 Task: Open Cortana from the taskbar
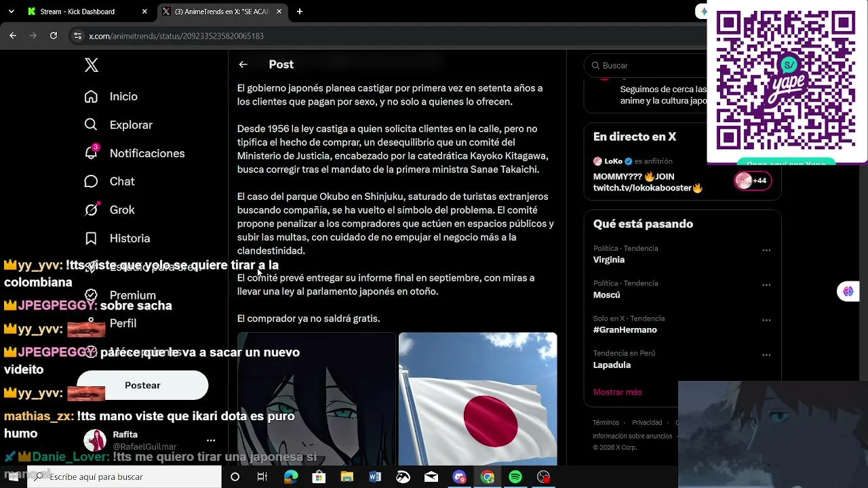[235, 477]
